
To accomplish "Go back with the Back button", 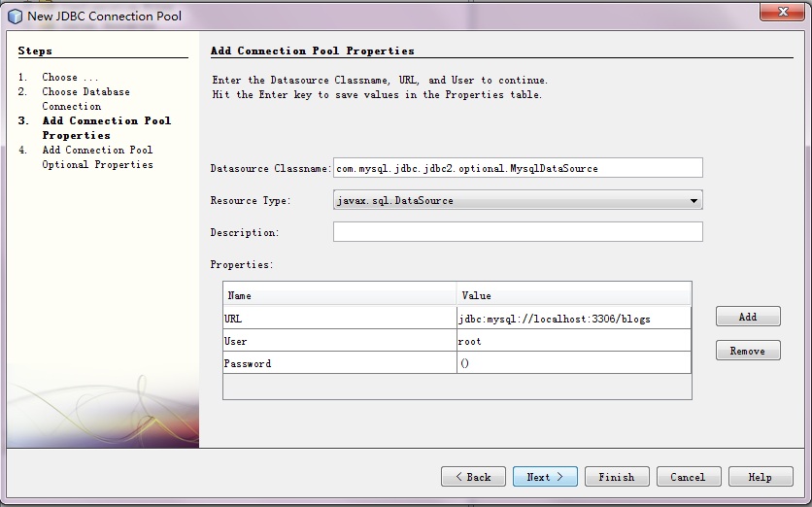I will click(x=473, y=477).
